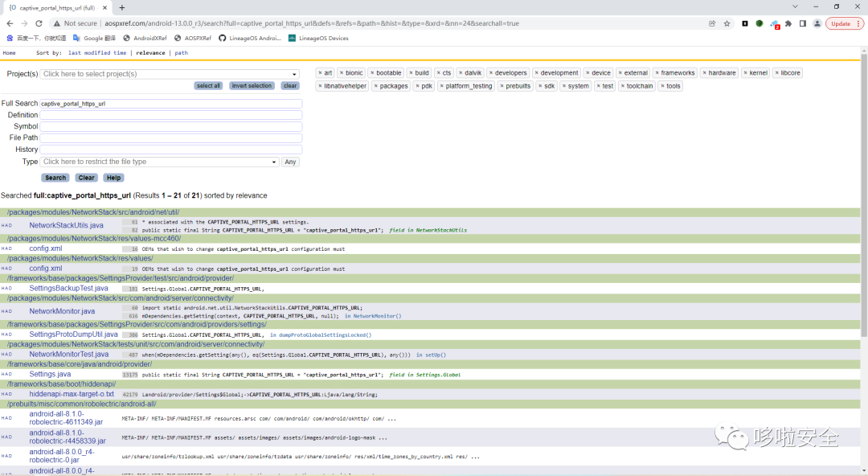
Task: Focus the Definition input field
Action: pos(171,115)
